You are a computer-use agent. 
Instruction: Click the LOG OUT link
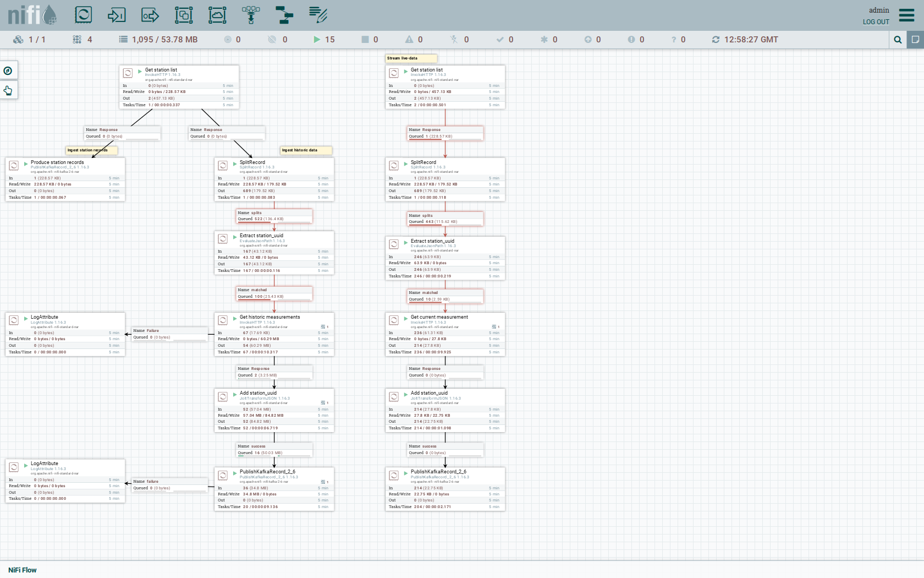876,22
